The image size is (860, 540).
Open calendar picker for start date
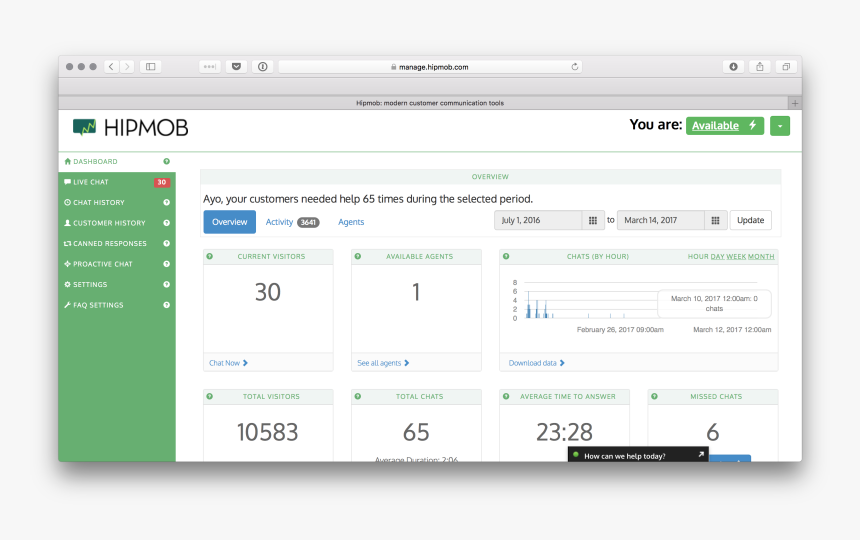tap(593, 220)
